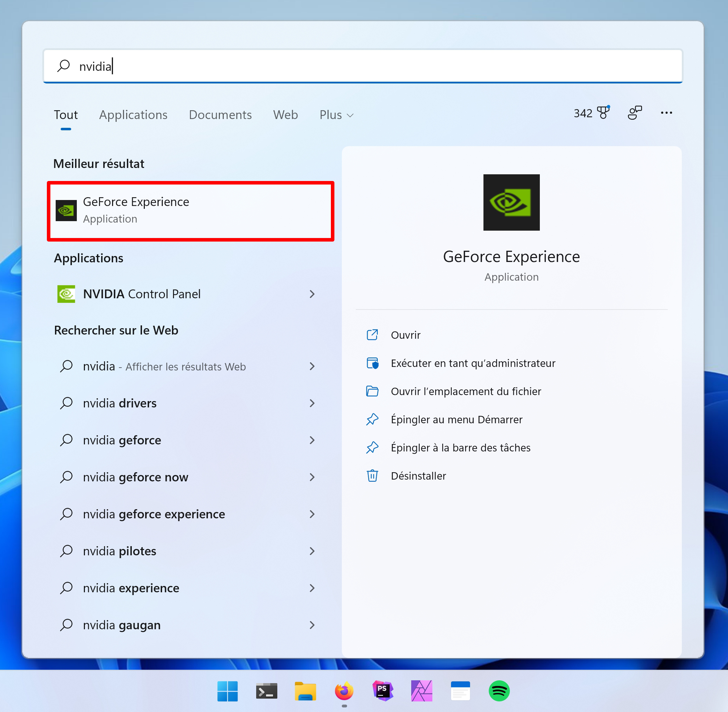
Task: Select Épingler au menu Démarrer
Action: tap(457, 420)
